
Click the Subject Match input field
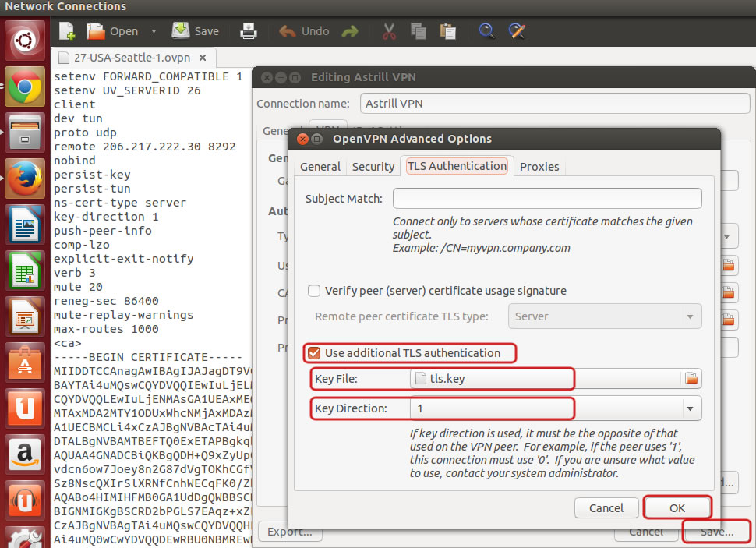[547, 198]
